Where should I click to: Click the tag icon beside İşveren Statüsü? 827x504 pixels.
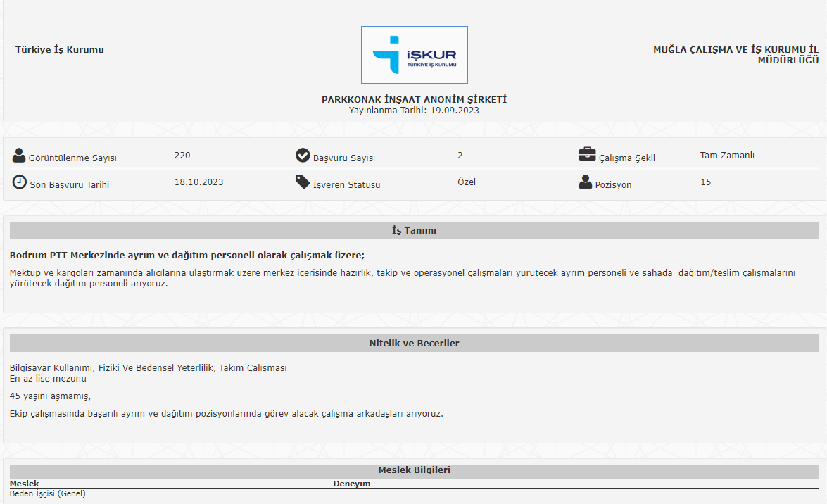(303, 182)
